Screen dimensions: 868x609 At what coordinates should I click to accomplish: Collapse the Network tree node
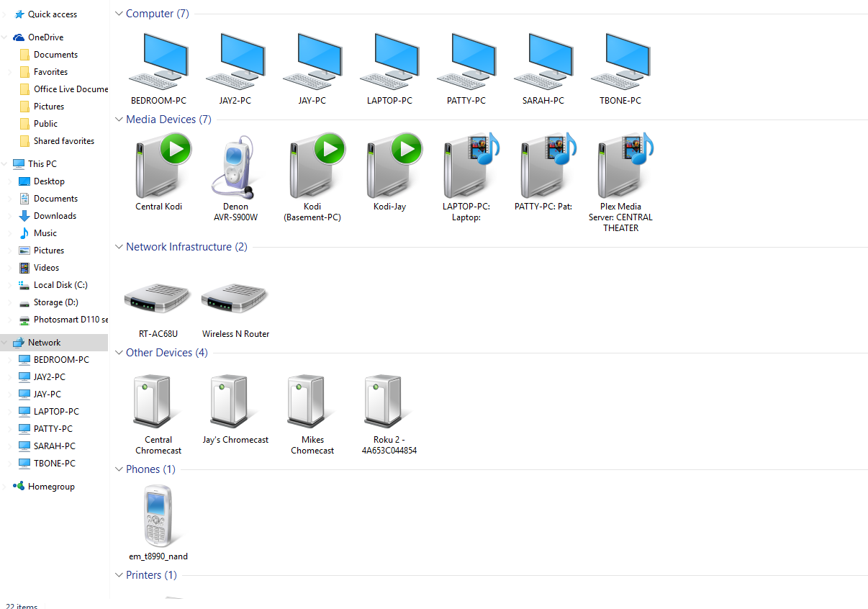point(6,343)
